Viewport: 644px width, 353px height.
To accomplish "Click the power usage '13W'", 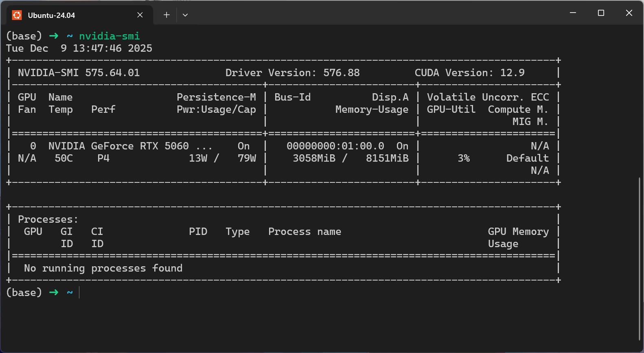I will pos(198,158).
